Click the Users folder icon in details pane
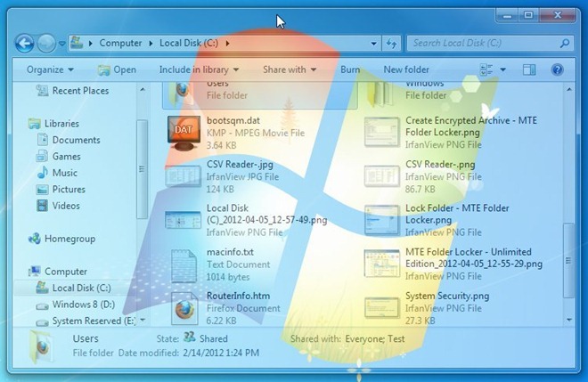The width and height of the screenshot is (588, 382). pyautogui.click(x=41, y=345)
